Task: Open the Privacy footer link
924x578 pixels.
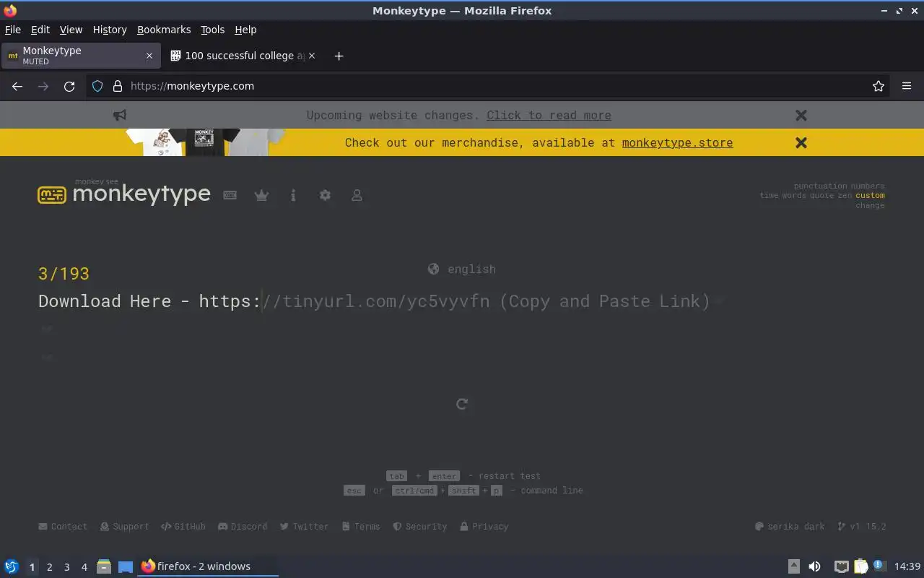Action: [484, 527]
